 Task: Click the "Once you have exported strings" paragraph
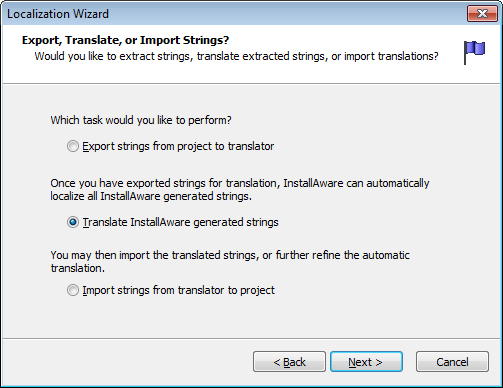coord(240,190)
